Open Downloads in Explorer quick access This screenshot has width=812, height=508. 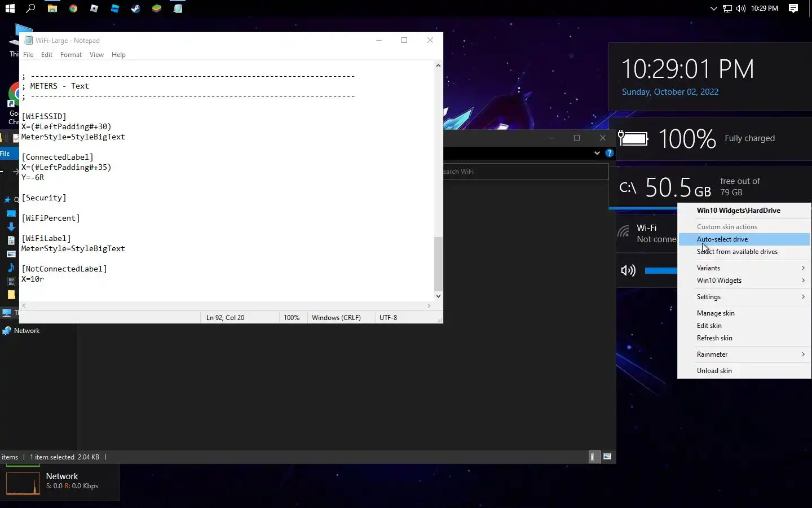pos(11,226)
